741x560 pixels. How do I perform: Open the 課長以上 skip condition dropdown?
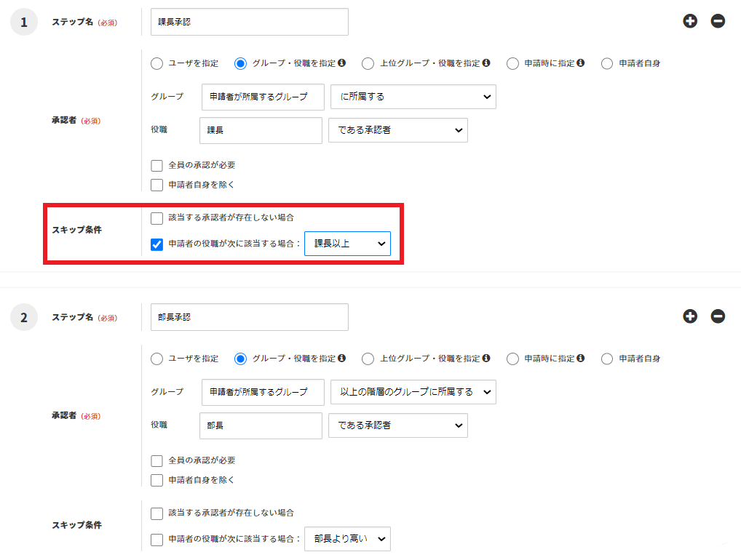pos(347,244)
